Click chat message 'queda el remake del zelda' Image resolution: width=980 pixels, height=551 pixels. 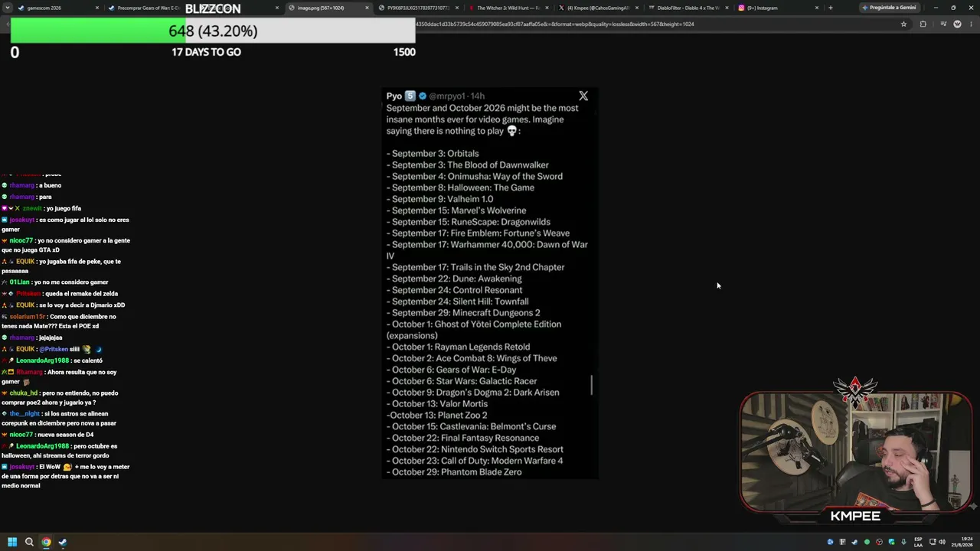tap(81, 294)
